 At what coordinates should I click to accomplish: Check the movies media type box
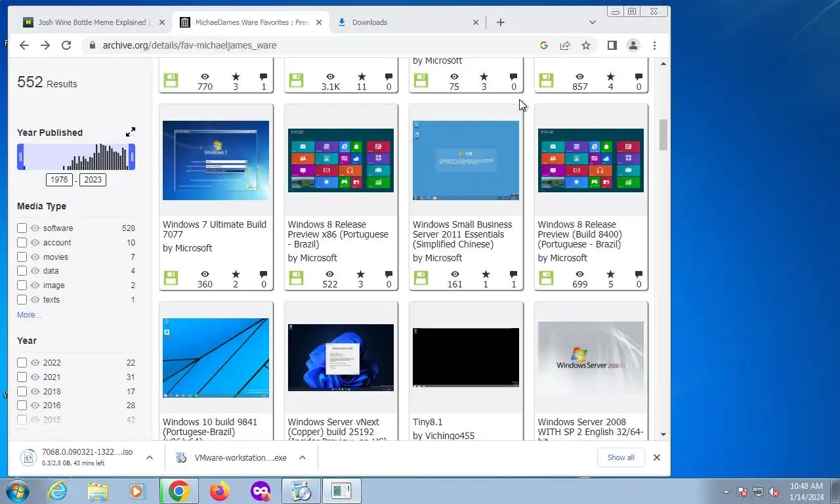click(x=22, y=257)
